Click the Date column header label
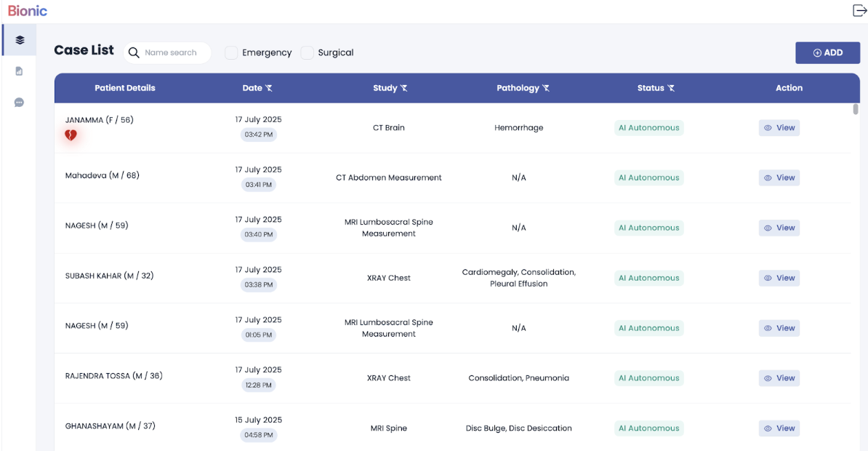Screen dimensions: 868x451 [252, 88]
